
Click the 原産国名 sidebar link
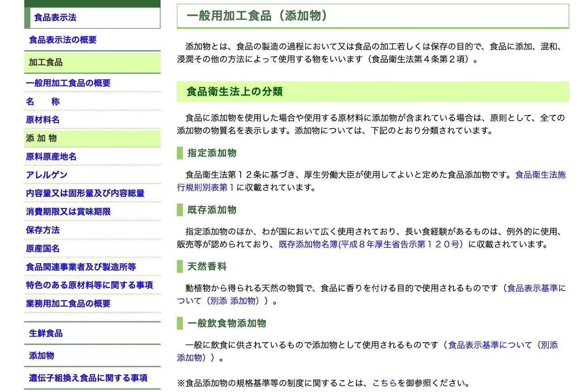43,249
